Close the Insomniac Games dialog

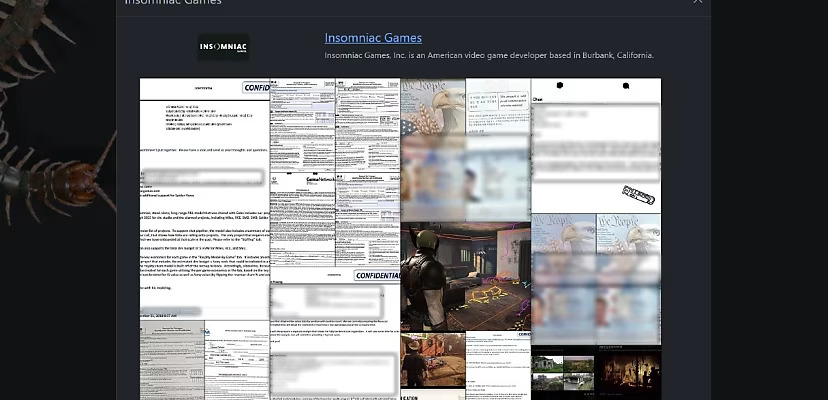(x=698, y=2)
